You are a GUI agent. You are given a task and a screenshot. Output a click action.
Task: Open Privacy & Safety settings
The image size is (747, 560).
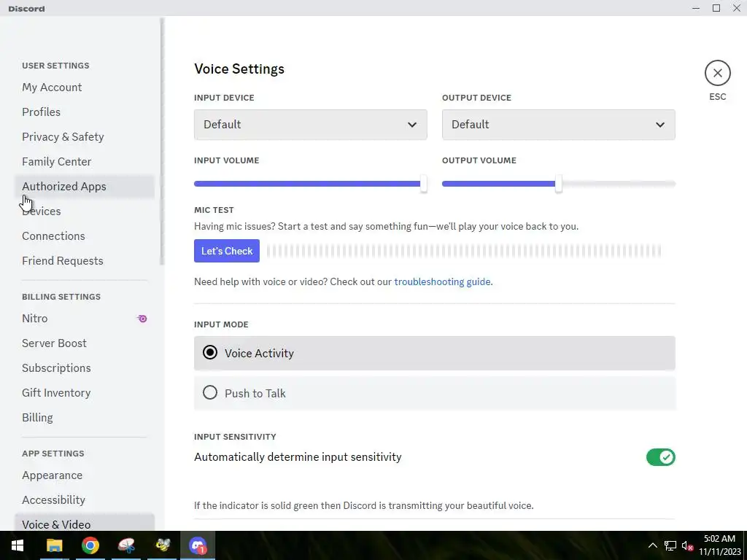(85, 136)
